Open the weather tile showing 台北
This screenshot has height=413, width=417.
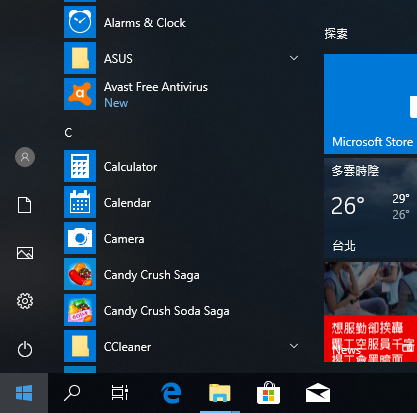(x=370, y=208)
